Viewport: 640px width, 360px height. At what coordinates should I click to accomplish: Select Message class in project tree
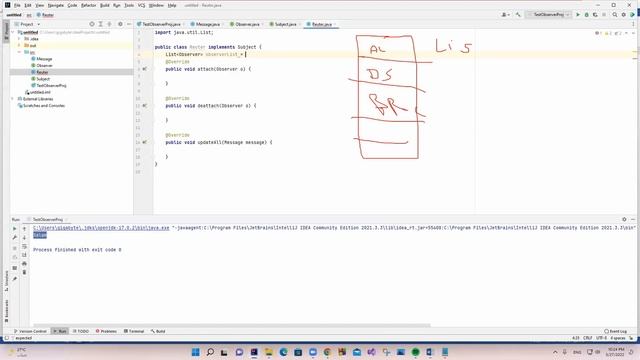42,59
